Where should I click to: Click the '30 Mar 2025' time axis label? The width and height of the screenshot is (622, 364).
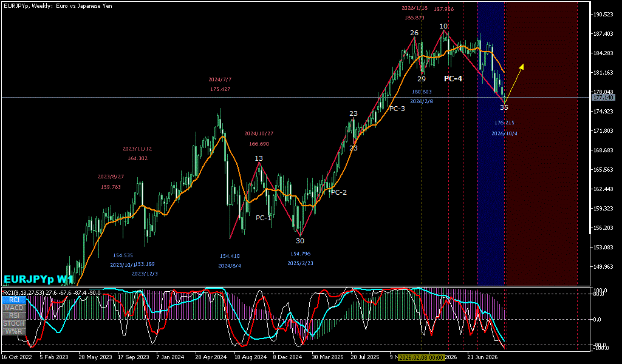coord(327,357)
